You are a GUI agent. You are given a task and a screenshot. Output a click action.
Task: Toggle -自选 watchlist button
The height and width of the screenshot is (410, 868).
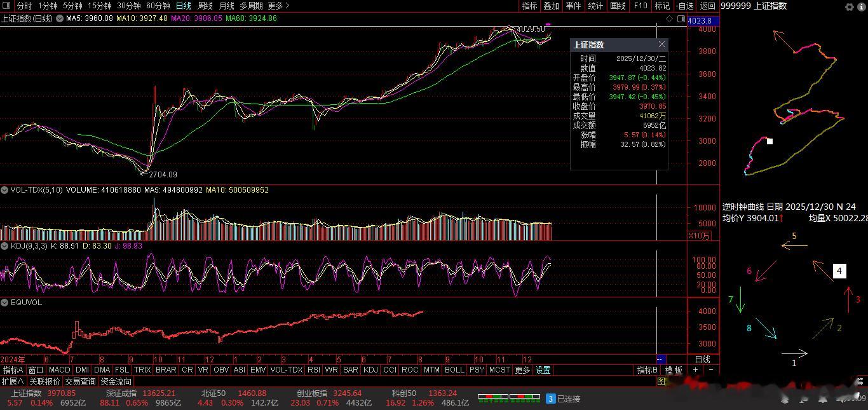(684, 6)
